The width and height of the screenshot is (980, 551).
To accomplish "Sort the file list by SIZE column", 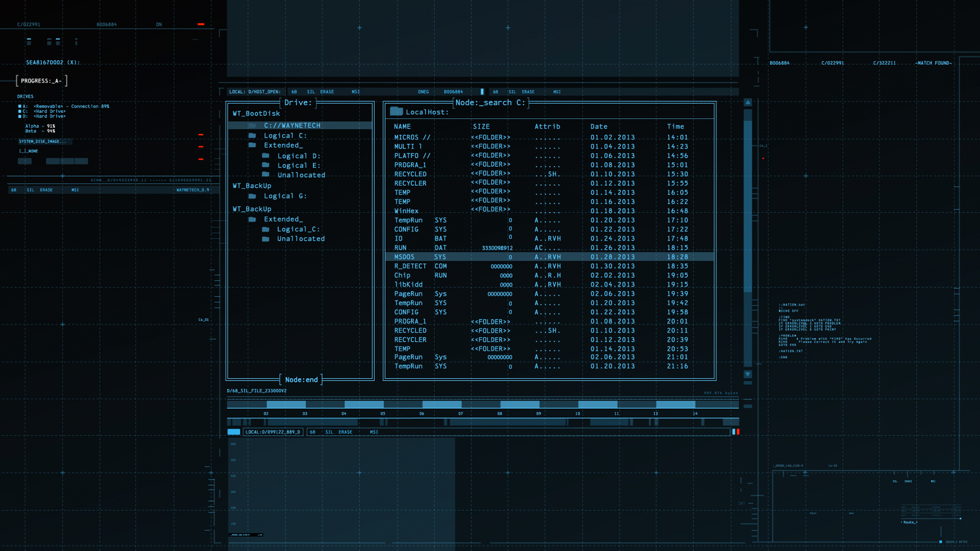I will pos(481,127).
